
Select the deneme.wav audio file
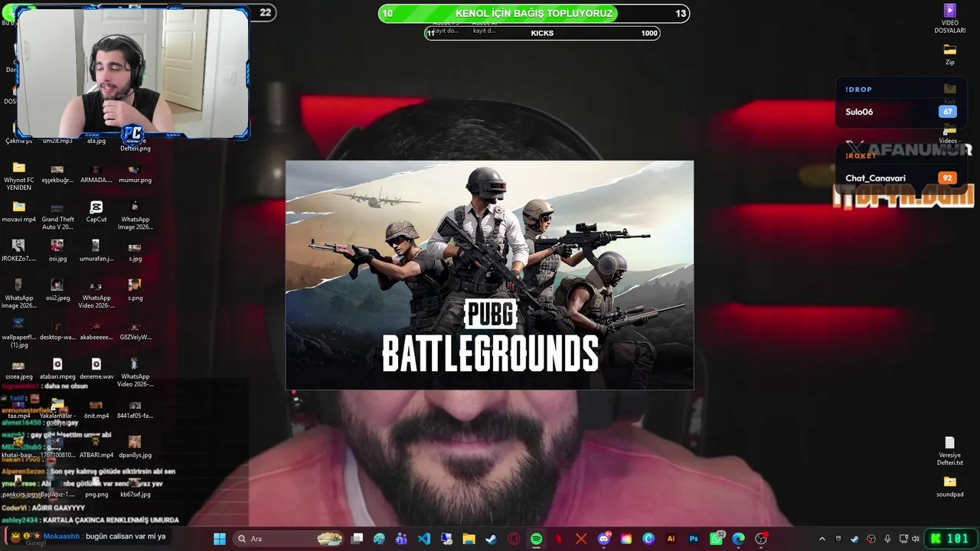coord(96,369)
